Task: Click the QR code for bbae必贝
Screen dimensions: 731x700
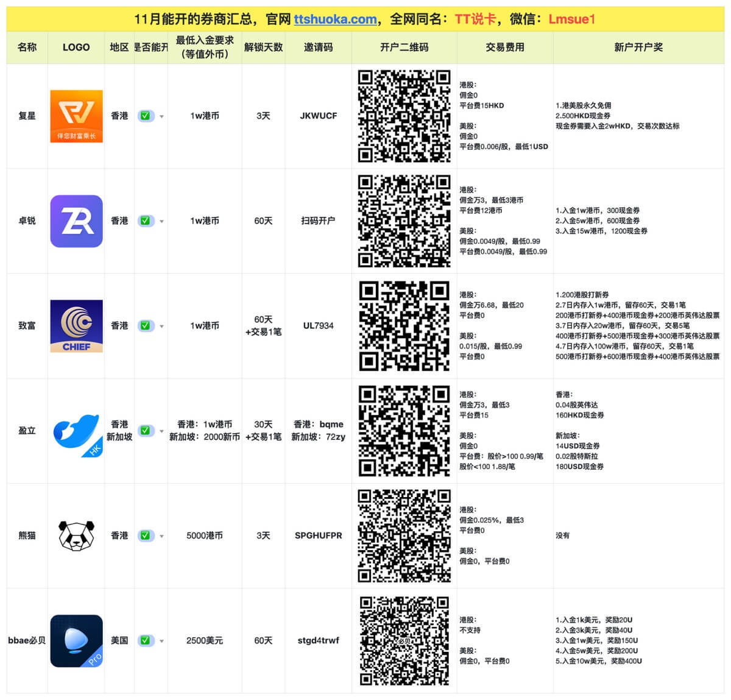Action: click(404, 641)
